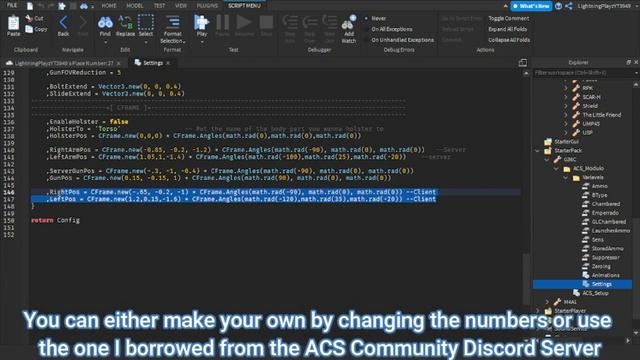Open the Find dropdown arrow

[x=105, y=42]
